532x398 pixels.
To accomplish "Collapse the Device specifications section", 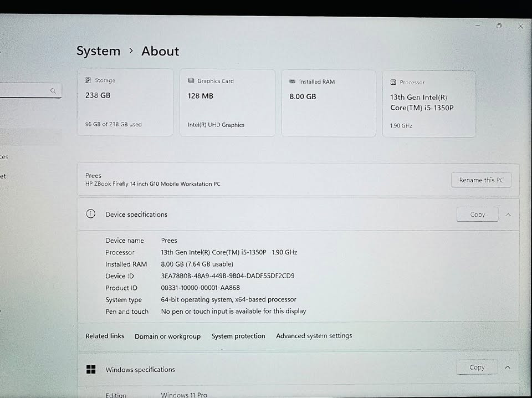I will 508,215.
